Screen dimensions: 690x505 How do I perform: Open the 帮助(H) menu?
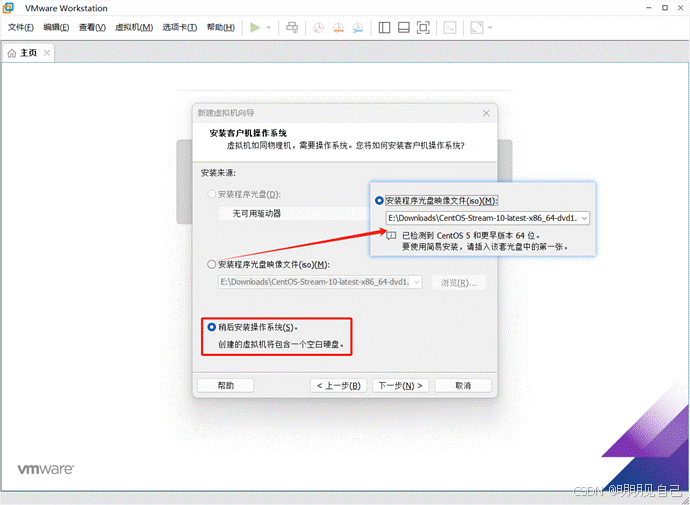click(x=220, y=27)
